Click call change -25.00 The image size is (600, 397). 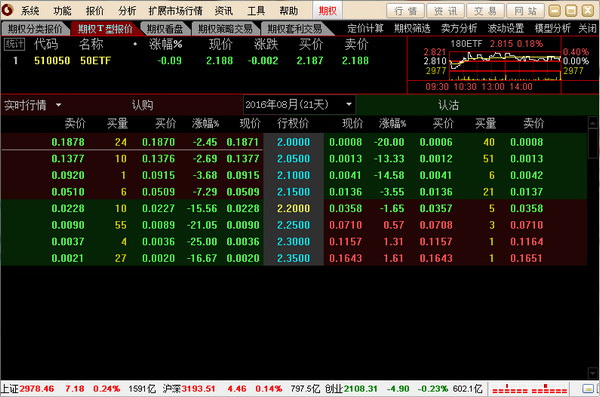[x=202, y=242]
